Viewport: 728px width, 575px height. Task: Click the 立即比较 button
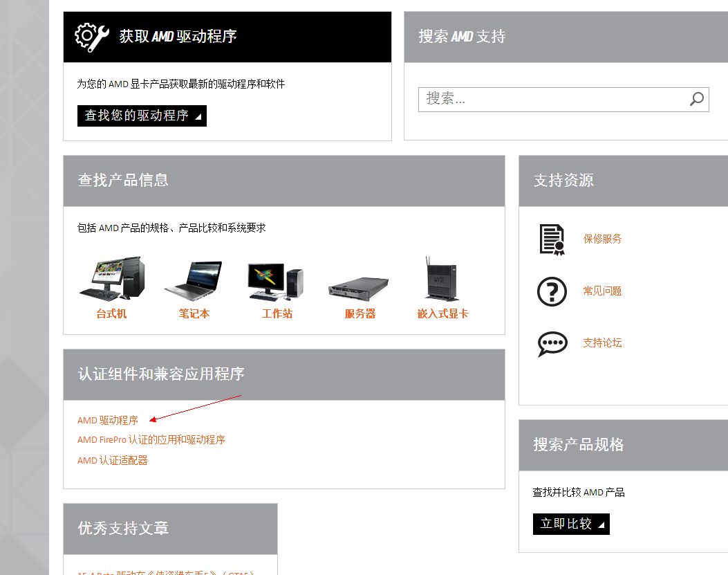(x=571, y=524)
